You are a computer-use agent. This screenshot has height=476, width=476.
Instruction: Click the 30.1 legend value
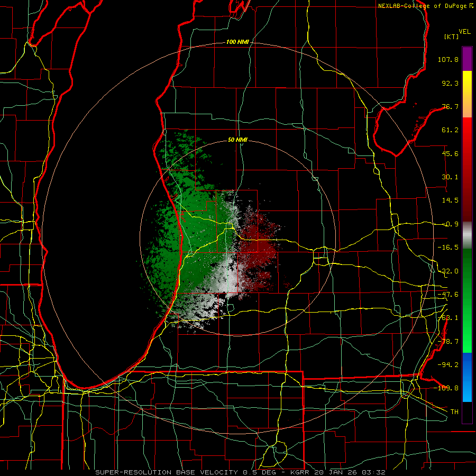coord(450,177)
